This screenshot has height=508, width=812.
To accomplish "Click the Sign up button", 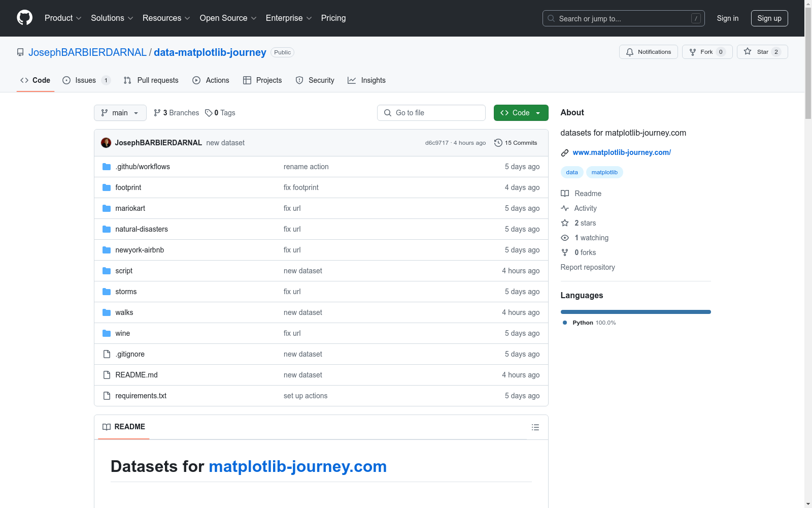I will (769, 18).
